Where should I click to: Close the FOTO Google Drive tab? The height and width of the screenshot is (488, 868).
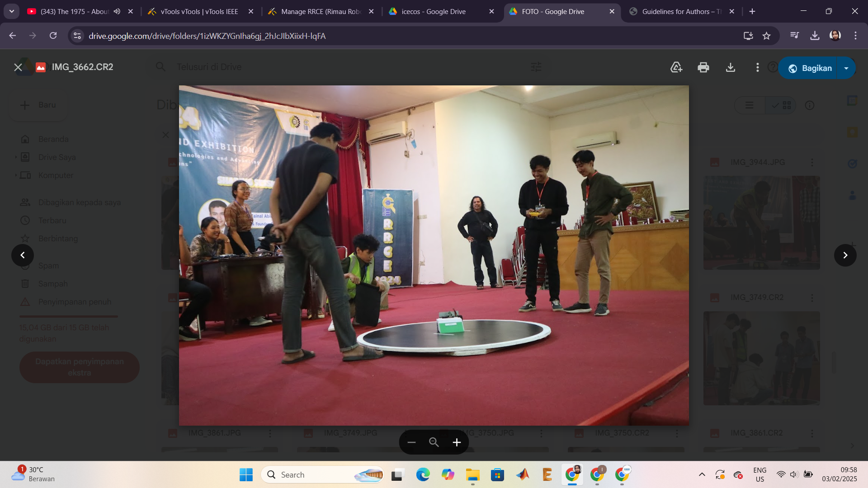(x=612, y=11)
